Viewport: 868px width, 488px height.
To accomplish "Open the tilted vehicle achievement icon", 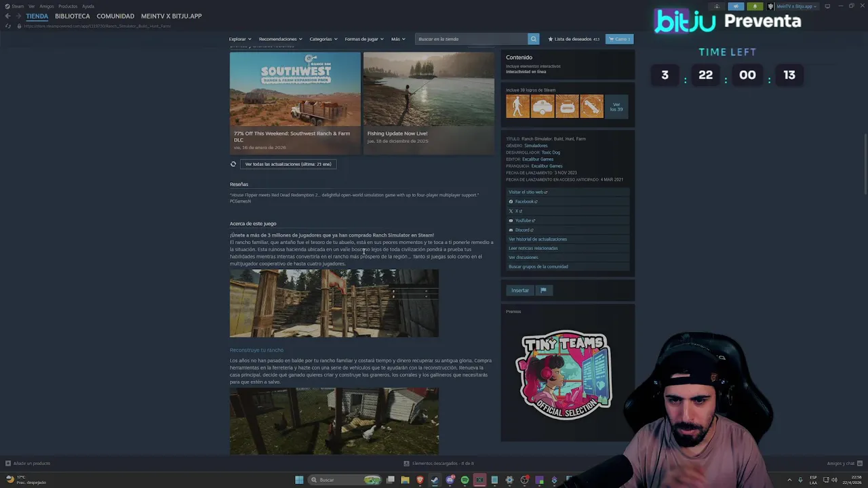I will click(591, 106).
